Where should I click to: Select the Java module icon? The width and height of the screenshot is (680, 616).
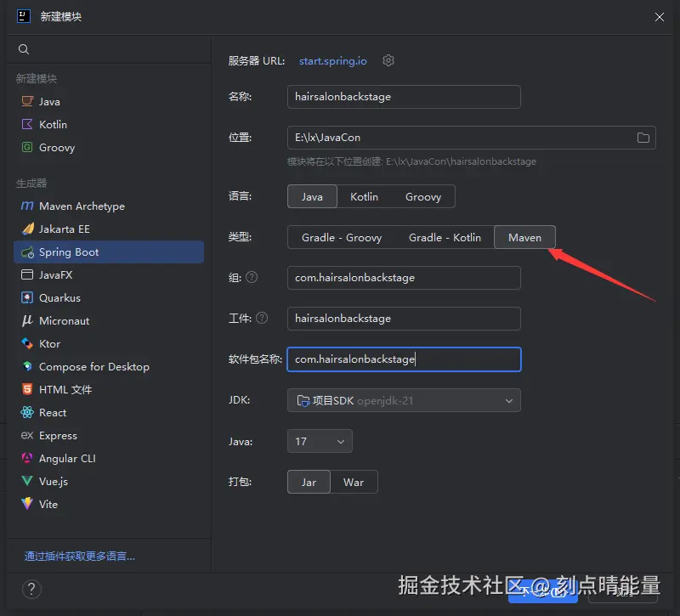tap(27, 101)
